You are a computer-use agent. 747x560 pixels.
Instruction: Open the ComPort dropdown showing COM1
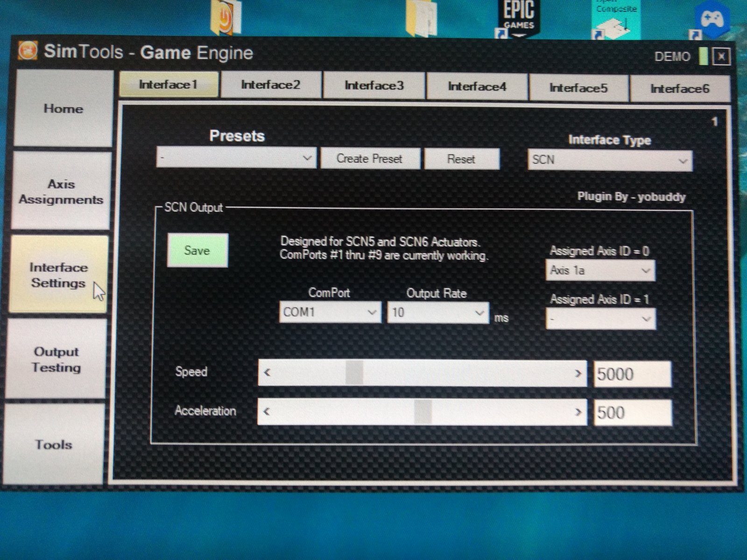tap(330, 312)
